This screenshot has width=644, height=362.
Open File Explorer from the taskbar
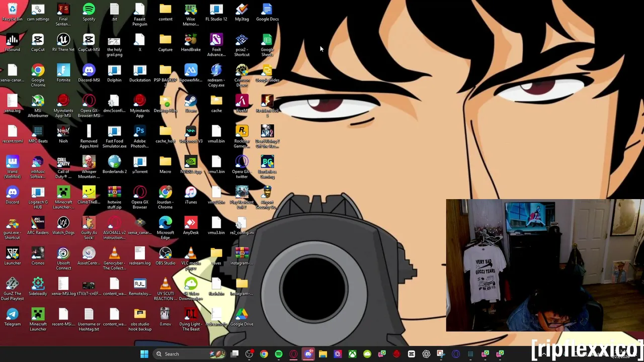pos(323,354)
